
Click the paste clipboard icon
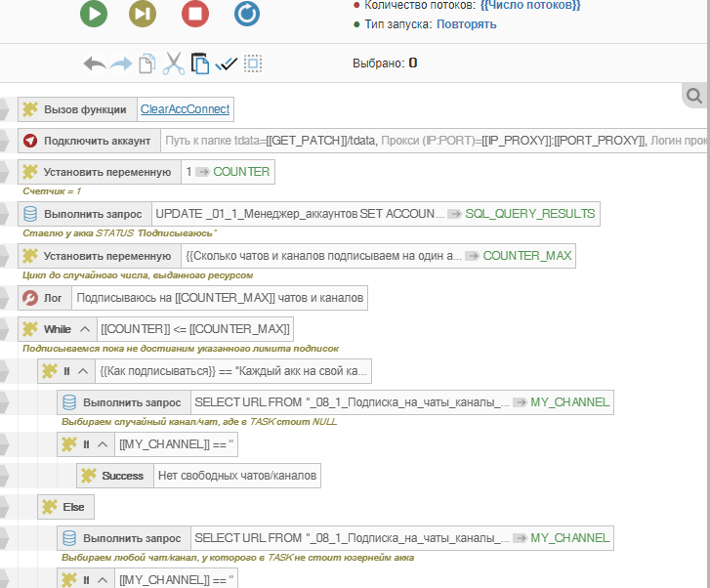[199, 64]
